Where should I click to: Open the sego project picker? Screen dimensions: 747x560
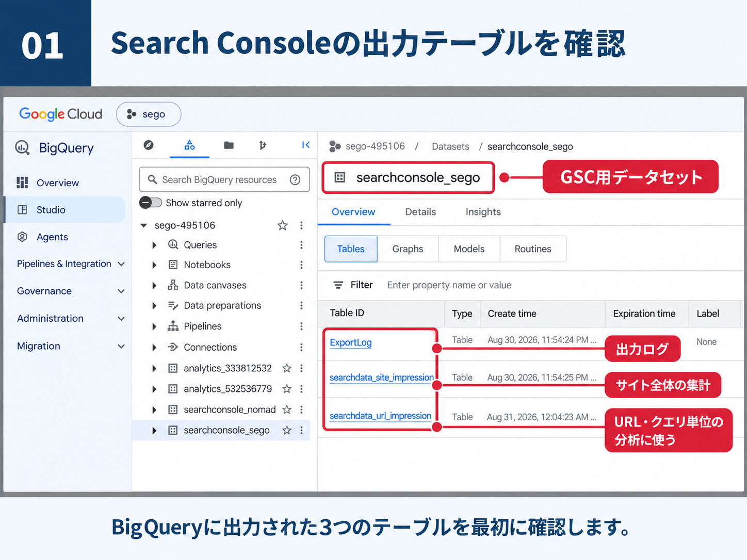tap(149, 114)
